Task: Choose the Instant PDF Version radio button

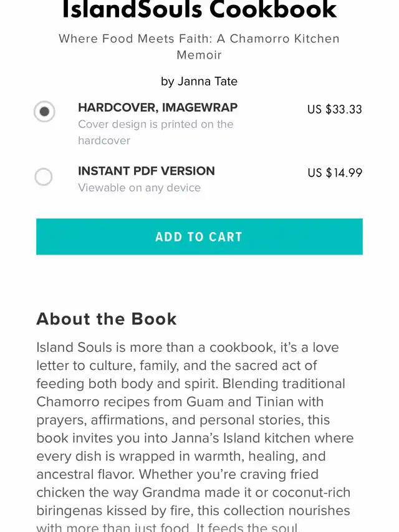Action: tap(44, 177)
